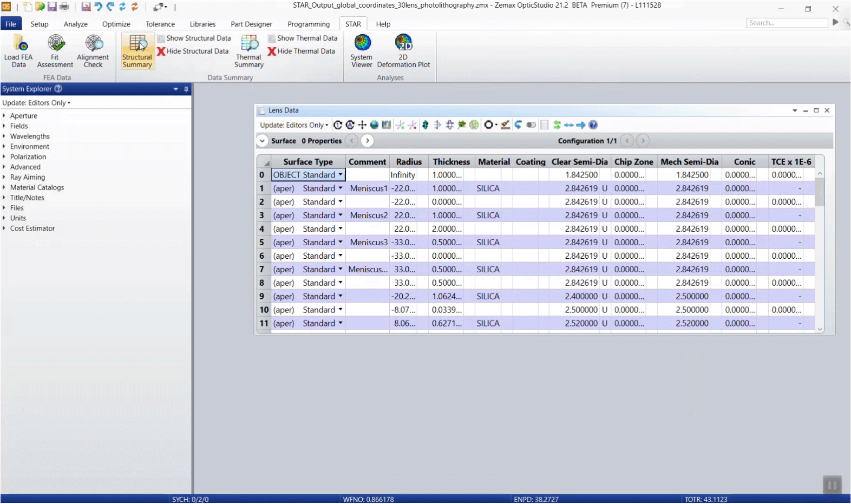Expand the Wavelengths section
Viewport: 851px width, 504px height.
(4, 136)
